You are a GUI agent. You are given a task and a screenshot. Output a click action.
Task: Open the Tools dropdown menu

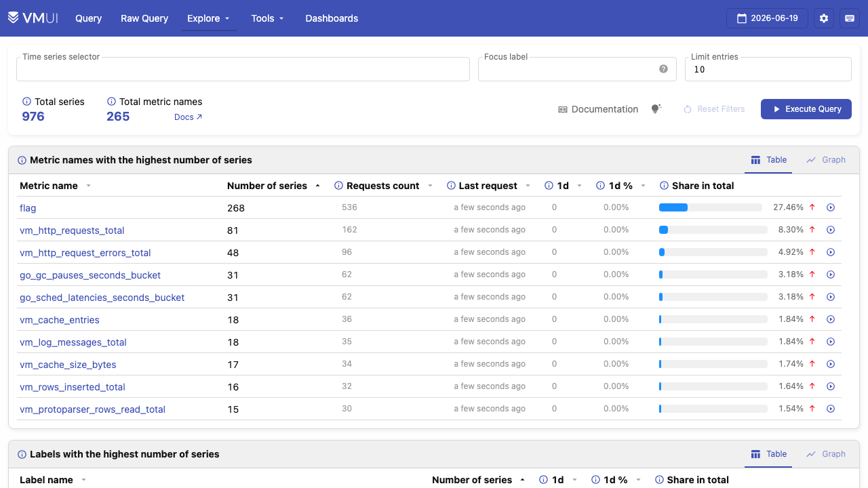(267, 18)
